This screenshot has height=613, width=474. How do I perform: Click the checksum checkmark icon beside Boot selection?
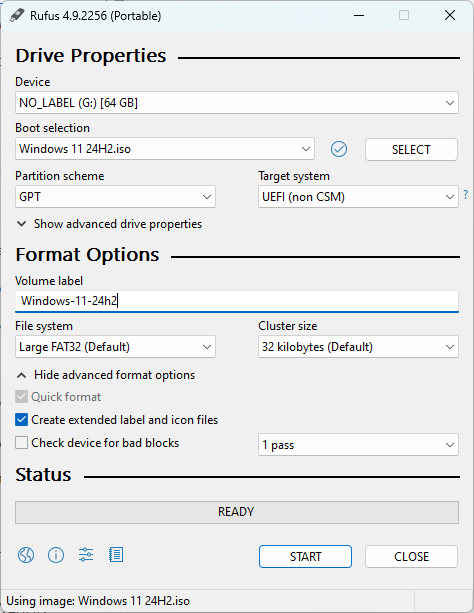[x=339, y=149]
